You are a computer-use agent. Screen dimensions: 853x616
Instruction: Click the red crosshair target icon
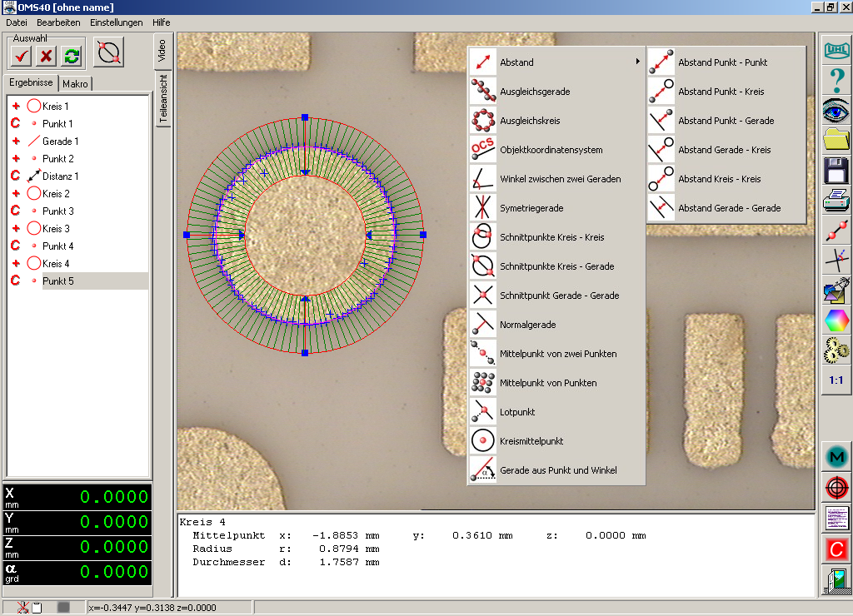point(836,487)
